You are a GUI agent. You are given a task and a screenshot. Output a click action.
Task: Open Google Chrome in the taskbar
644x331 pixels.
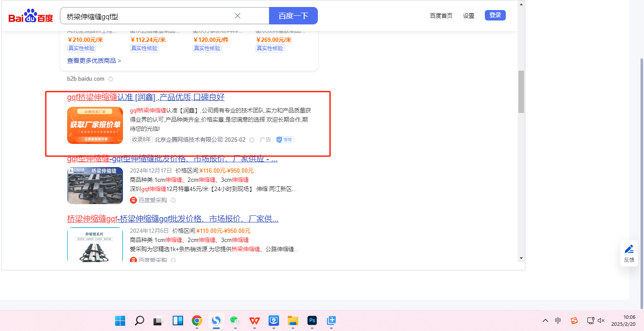click(x=197, y=321)
